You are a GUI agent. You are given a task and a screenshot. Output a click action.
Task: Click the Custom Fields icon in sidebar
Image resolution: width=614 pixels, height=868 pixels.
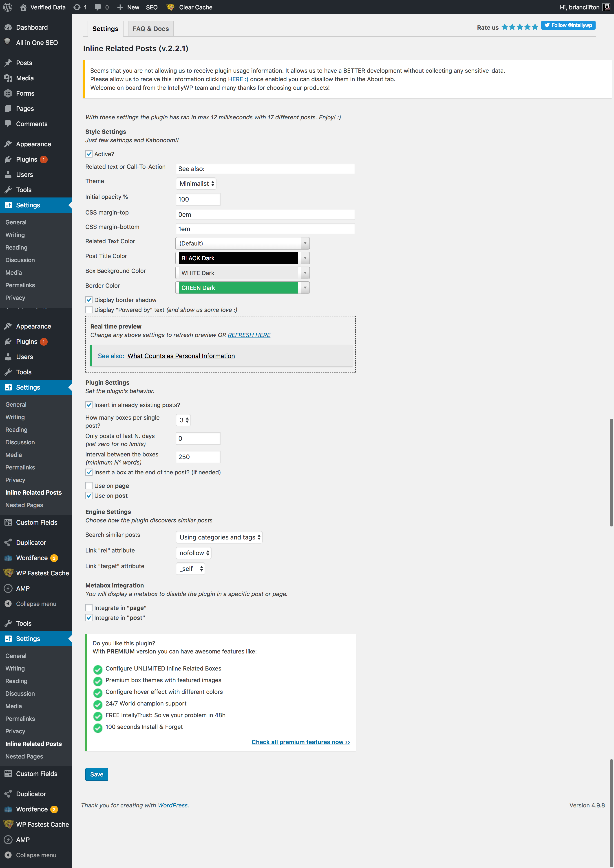8,522
